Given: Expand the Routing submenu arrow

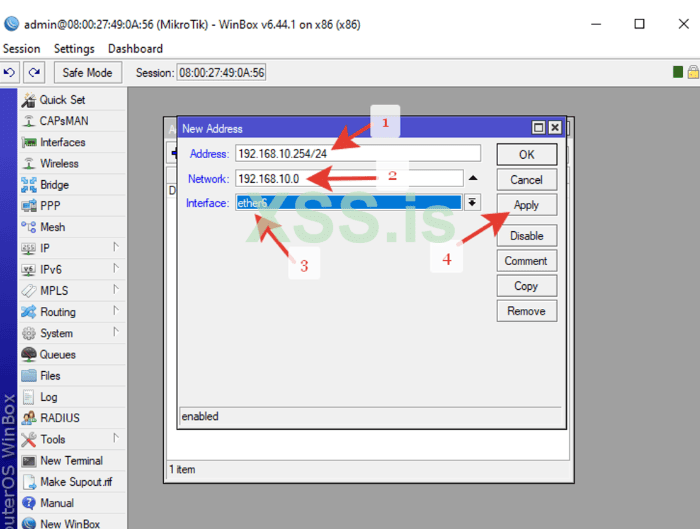Looking at the screenshot, I should (116, 310).
